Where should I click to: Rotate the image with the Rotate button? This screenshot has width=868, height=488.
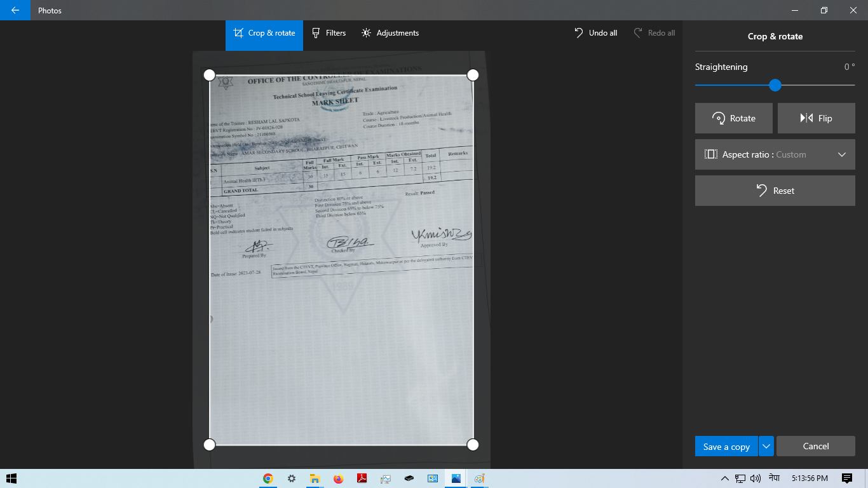click(734, 118)
